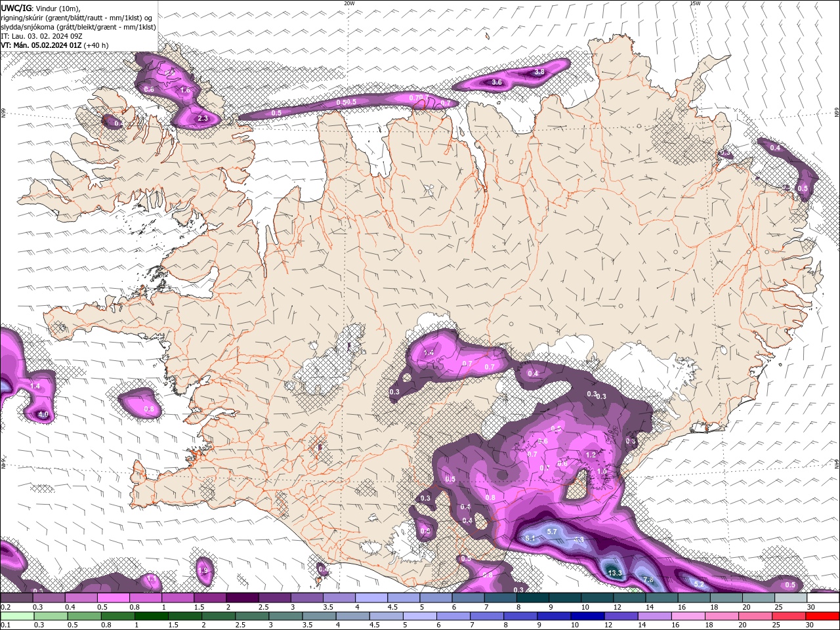This screenshot has width=840, height=630.
Task: Pick the bottom-row green swatch starting at 0.5
Action: pyautogui.click(x=84, y=616)
